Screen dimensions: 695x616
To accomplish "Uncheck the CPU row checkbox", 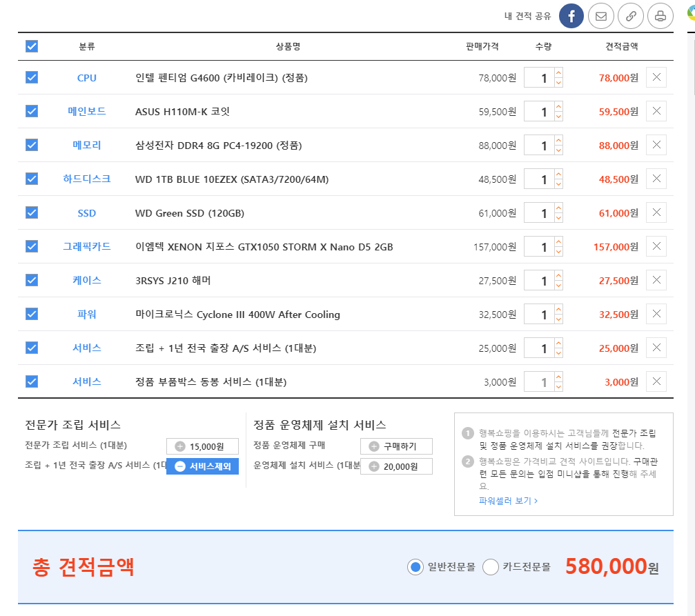I will pos(32,77).
